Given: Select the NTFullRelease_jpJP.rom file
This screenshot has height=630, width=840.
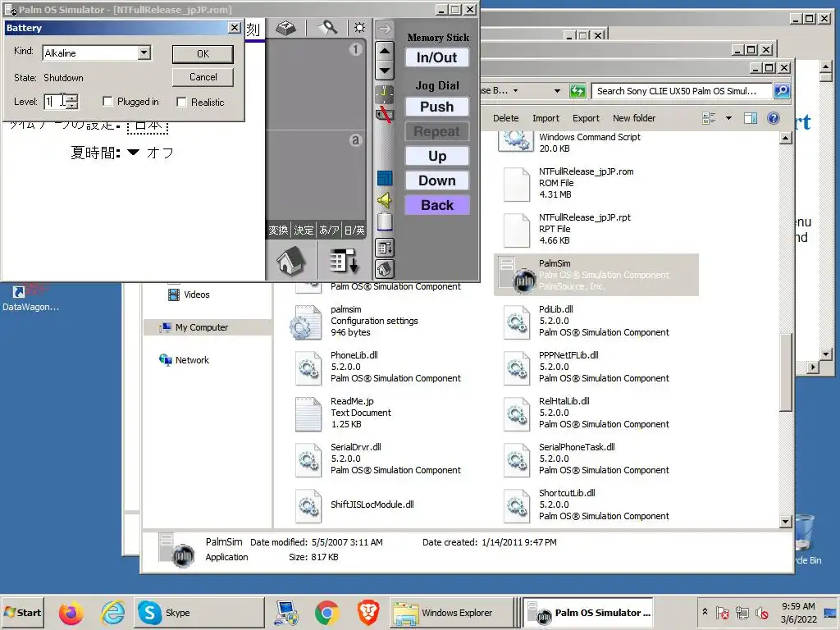Looking at the screenshot, I should pos(596,183).
